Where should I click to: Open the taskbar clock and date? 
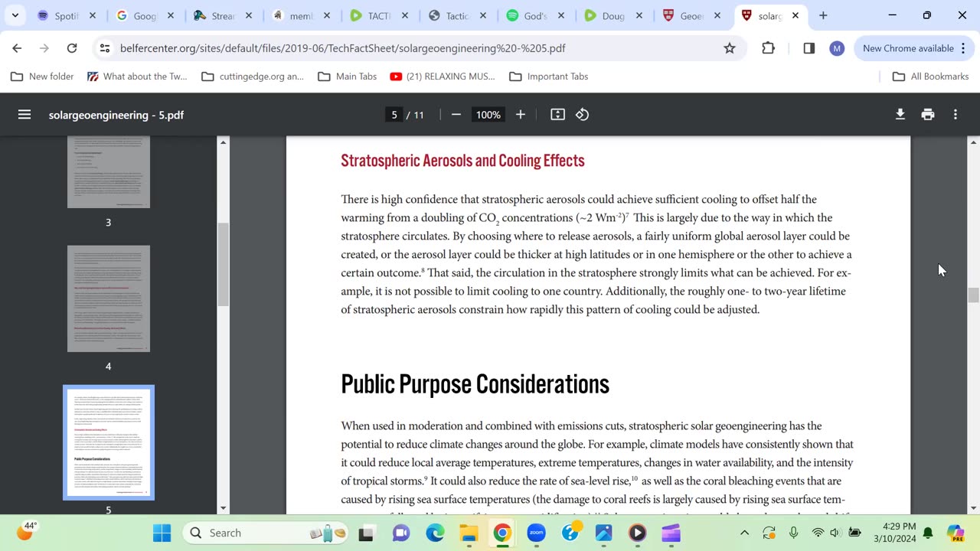tap(893, 533)
